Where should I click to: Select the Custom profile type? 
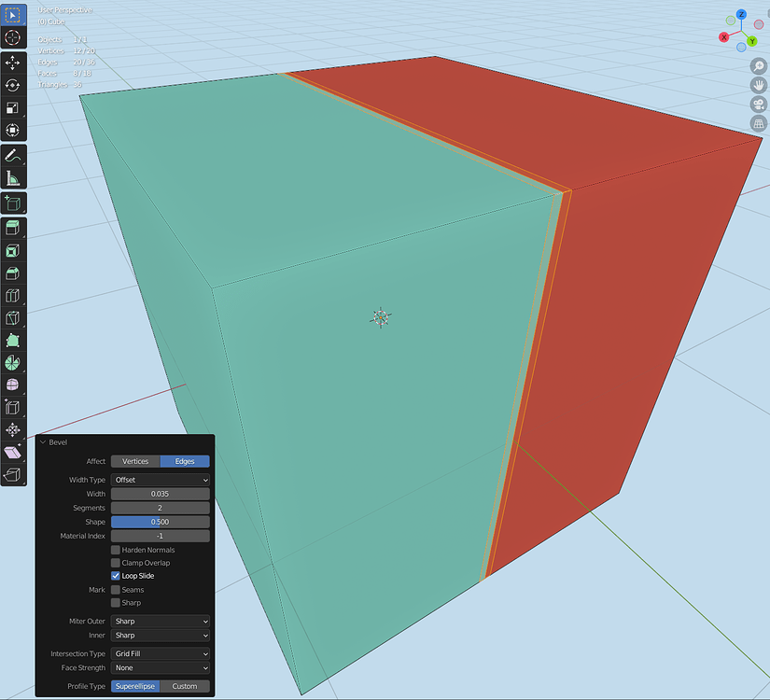click(185, 686)
